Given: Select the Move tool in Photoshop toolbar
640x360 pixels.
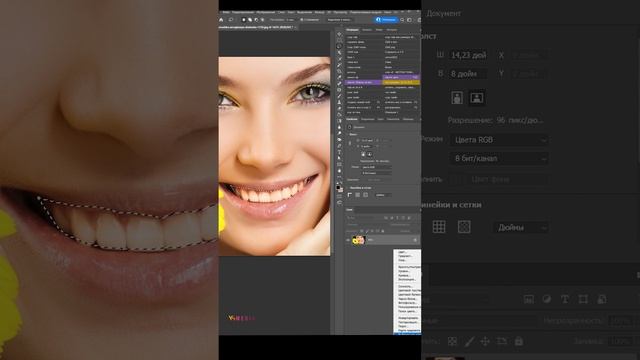Looking at the screenshot, I should pos(339,34).
